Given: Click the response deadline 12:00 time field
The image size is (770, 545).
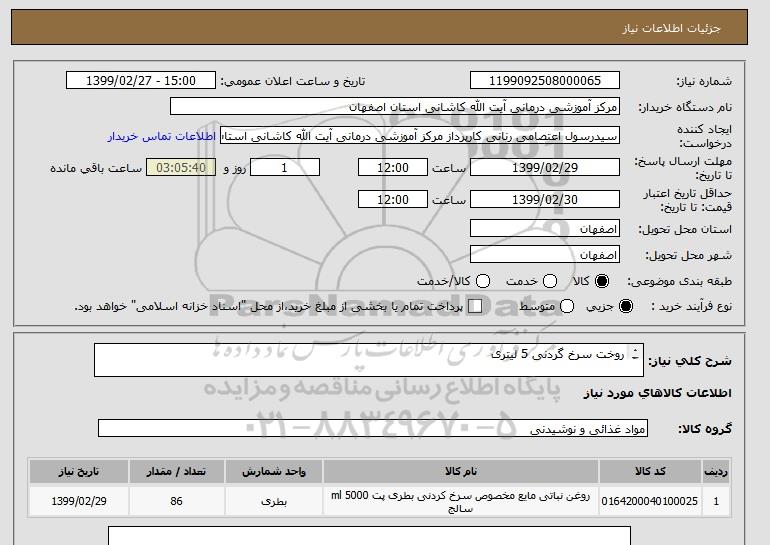Looking at the screenshot, I should coord(393,167).
